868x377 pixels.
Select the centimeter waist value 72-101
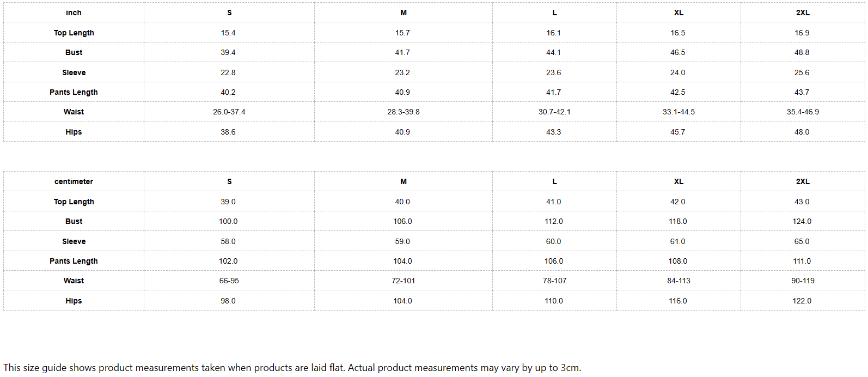coord(403,281)
